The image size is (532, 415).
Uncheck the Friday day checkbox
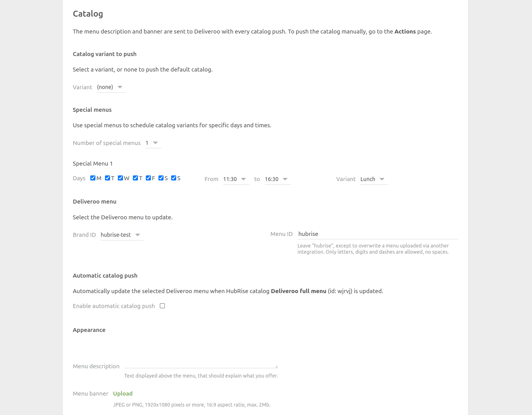point(149,178)
